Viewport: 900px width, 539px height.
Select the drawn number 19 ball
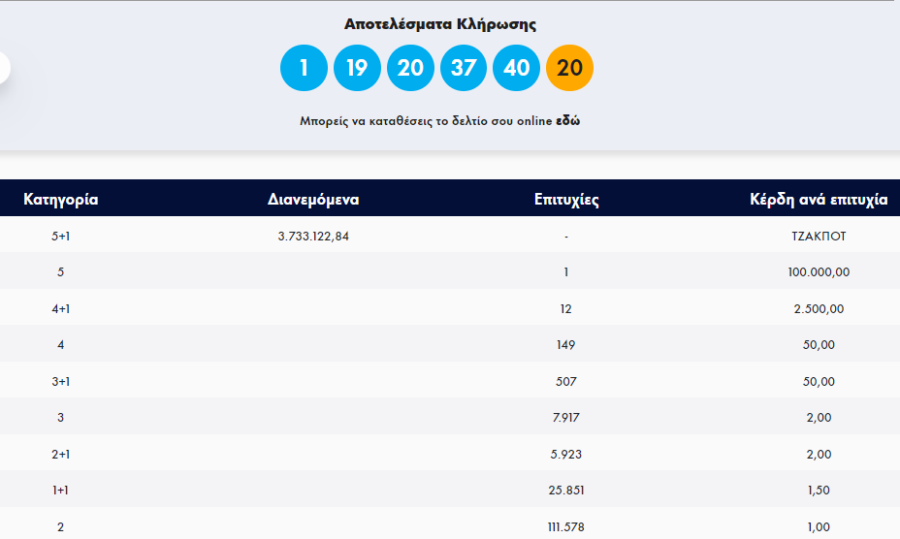tap(357, 68)
